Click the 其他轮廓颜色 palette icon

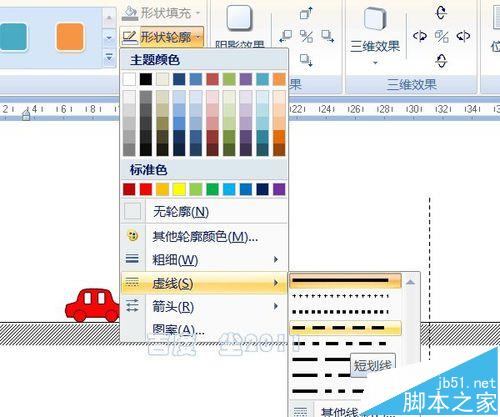pos(133,236)
